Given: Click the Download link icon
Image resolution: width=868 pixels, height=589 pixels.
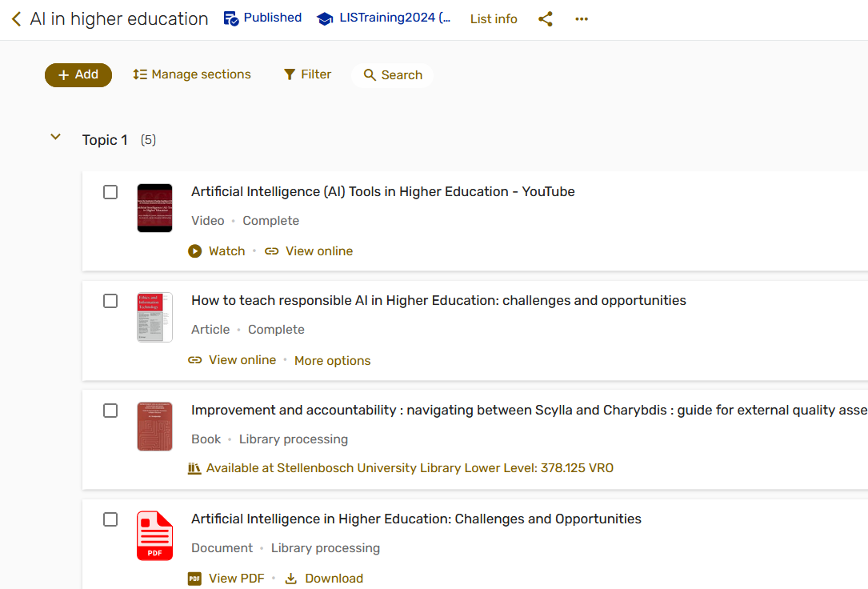Looking at the screenshot, I should (x=291, y=579).
